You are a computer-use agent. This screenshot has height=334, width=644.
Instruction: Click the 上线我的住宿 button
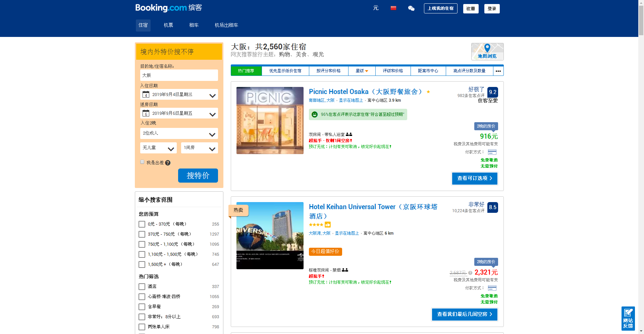coord(441,8)
